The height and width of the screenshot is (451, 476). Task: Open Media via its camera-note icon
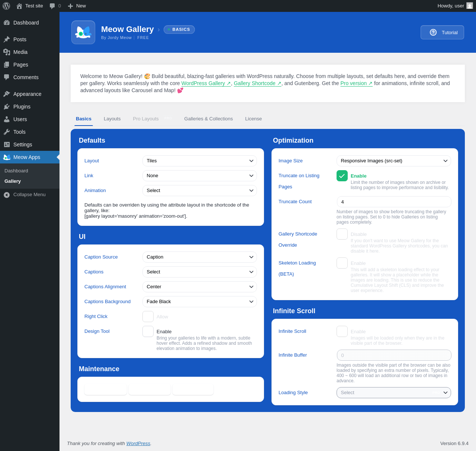click(7, 52)
